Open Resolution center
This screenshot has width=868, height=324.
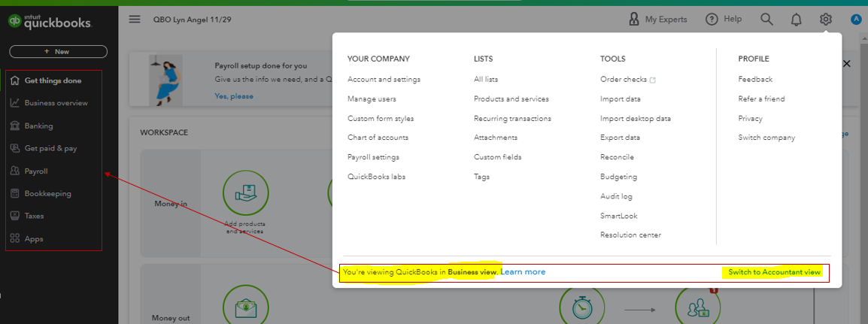click(631, 235)
